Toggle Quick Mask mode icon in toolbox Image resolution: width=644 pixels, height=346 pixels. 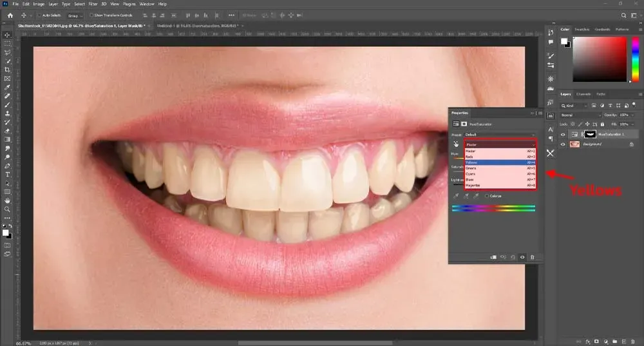coord(7,245)
